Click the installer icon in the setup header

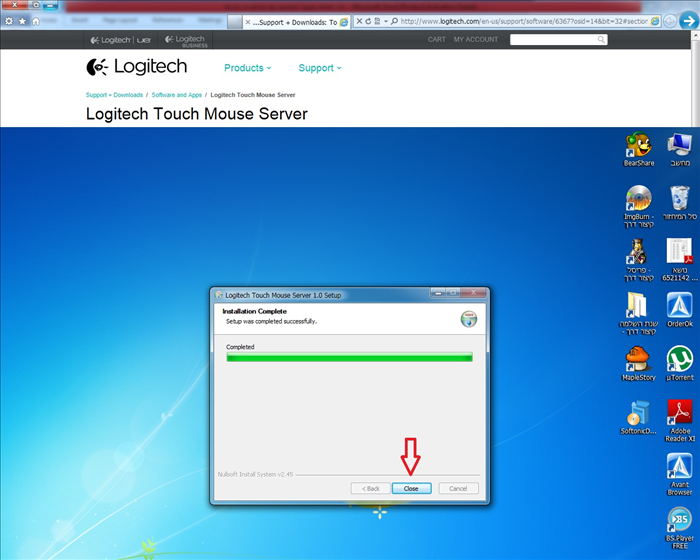(x=469, y=319)
